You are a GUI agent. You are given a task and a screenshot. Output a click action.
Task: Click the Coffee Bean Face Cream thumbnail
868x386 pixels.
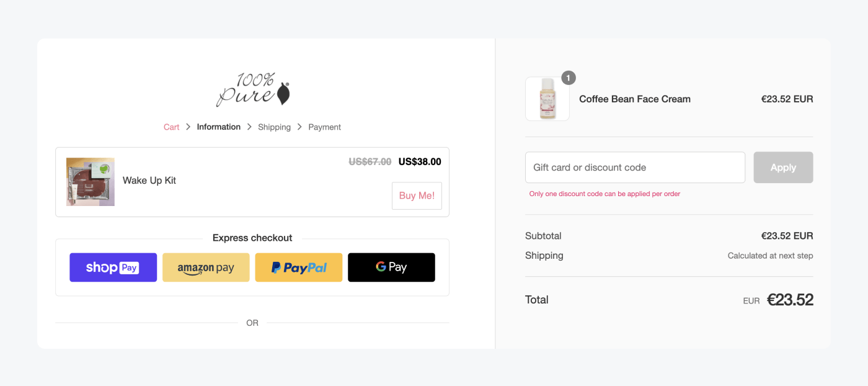(x=547, y=98)
